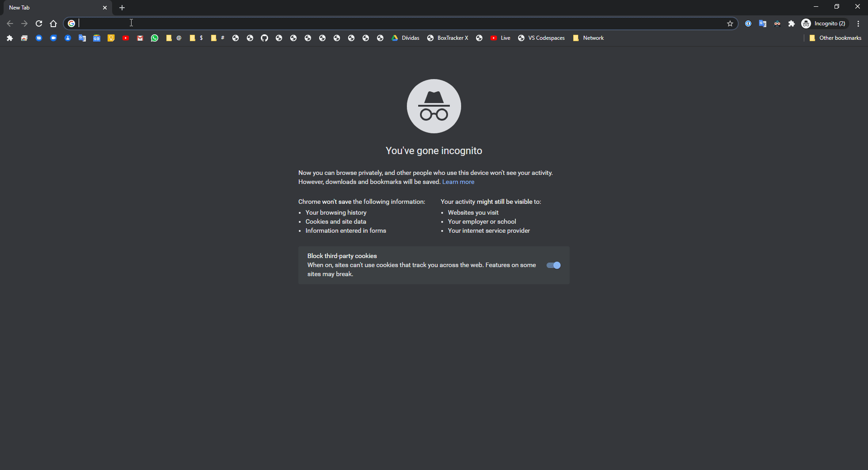The image size is (868, 470).
Task: Click the Learn more link
Action: (458, 182)
